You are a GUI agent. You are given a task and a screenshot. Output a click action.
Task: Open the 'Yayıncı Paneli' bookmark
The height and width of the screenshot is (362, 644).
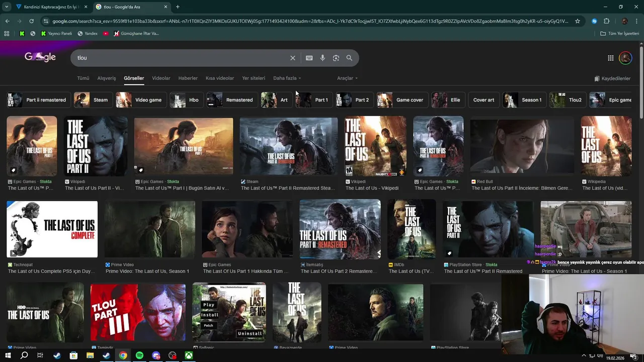(x=56, y=34)
